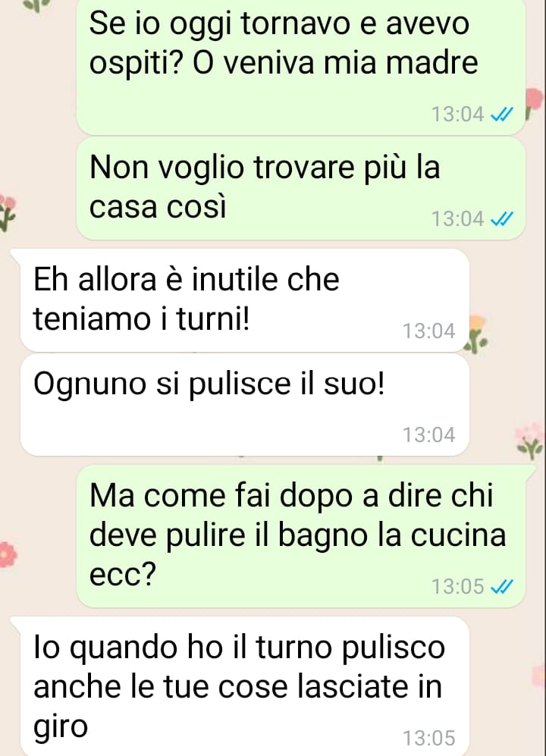The width and height of the screenshot is (546, 756).
Task: Select the message "Se io oggi tornavo e avevo ospiti?"
Action: tap(300, 66)
